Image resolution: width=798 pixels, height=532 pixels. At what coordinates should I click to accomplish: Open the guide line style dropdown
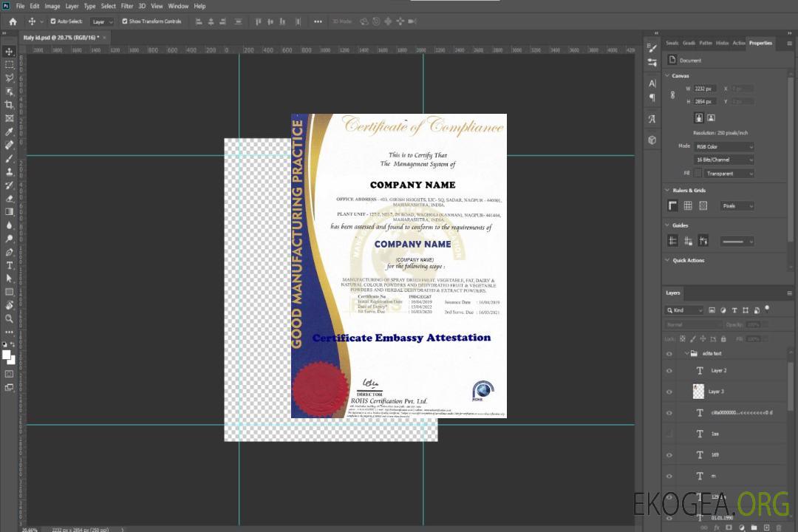pyautogui.click(x=737, y=242)
